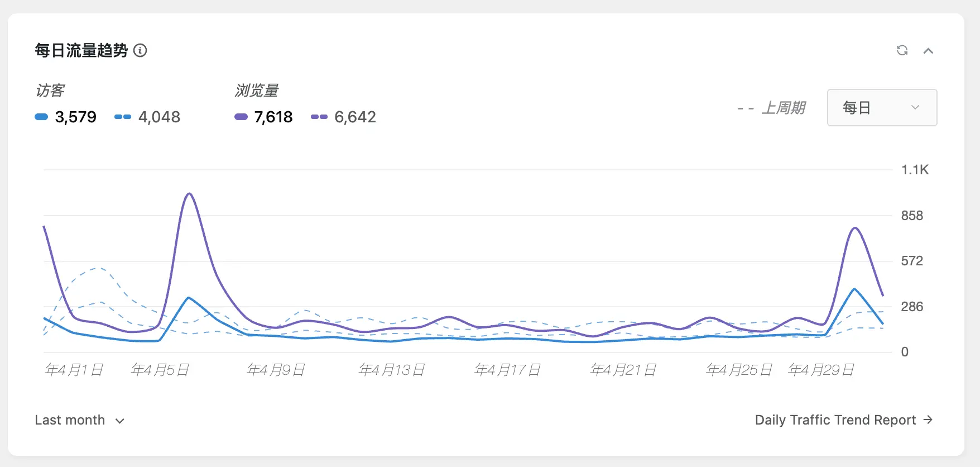Click the solid purple 浏览量 legend marker
Viewport: 980px width, 467px height.
(241, 117)
